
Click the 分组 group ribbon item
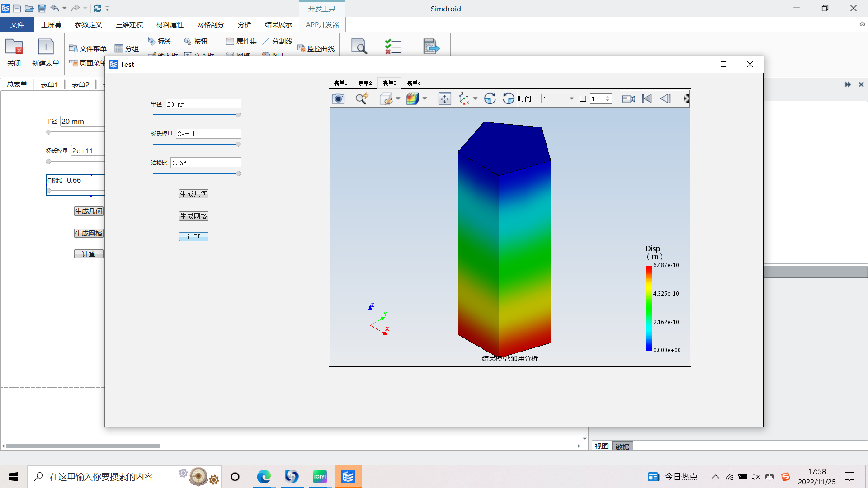[x=127, y=48]
